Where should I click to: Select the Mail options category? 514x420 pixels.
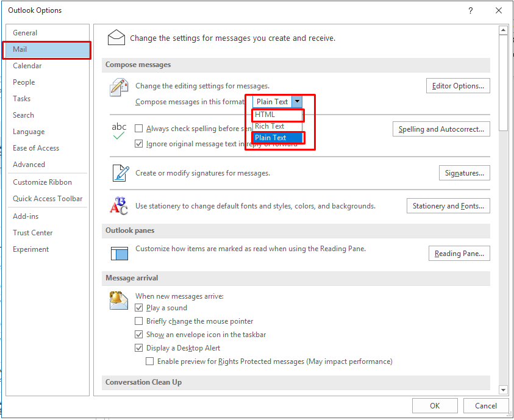point(48,49)
